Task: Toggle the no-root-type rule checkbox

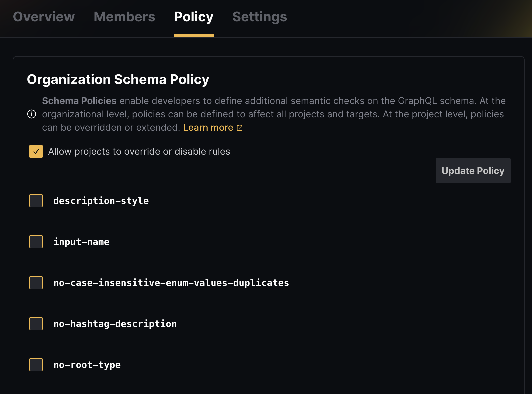Action: click(36, 365)
